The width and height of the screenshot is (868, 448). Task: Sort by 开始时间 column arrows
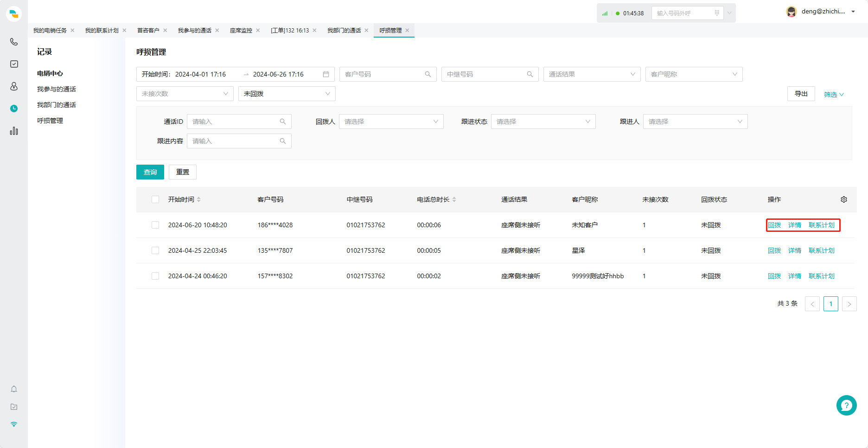(199, 199)
